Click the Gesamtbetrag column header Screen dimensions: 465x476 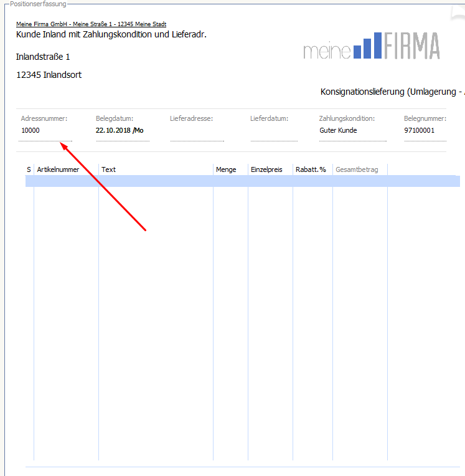pyautogui.click(x=360, y=169)
